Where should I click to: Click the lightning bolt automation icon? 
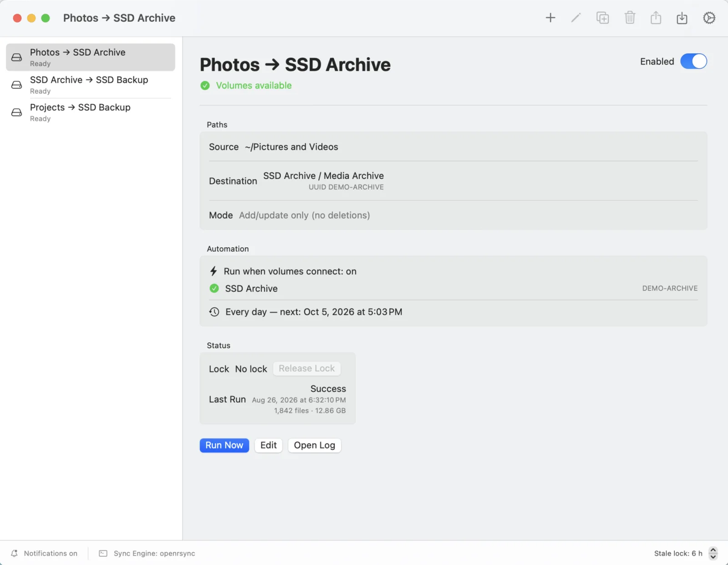[x=213, y=271]
